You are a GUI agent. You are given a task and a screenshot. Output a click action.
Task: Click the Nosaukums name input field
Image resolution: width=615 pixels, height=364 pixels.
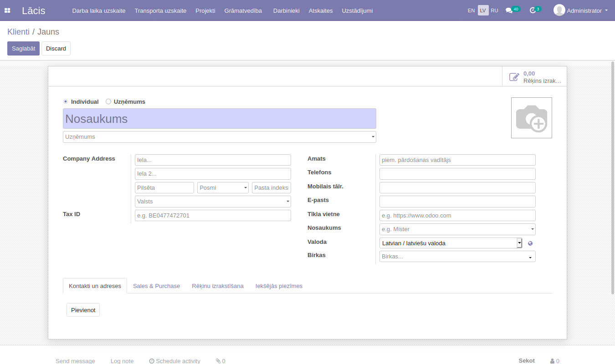click(x=219, y=119)
